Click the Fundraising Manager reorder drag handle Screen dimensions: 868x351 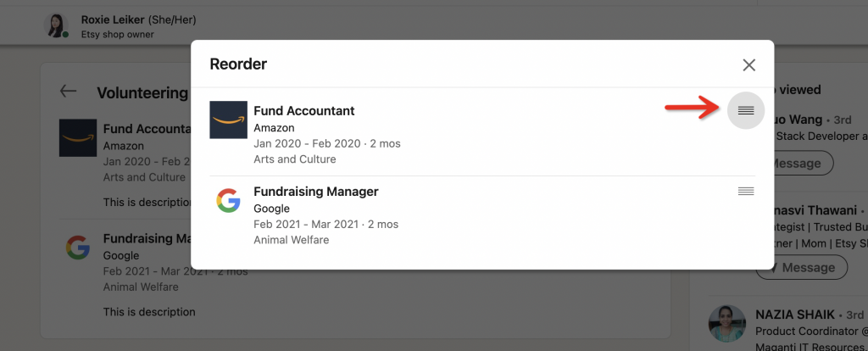[746, 192]
